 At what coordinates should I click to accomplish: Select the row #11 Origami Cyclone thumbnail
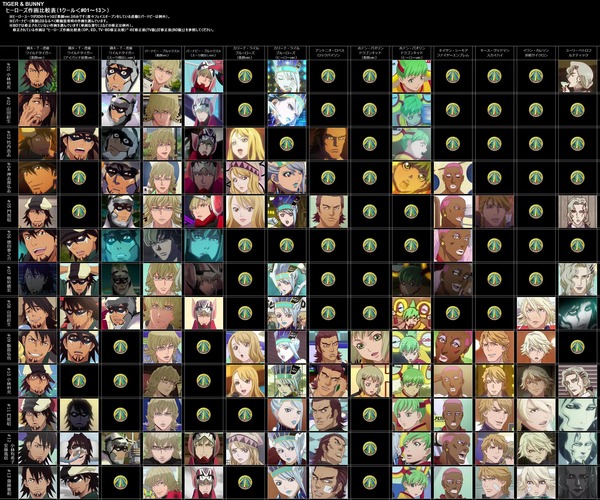[x=536, y=414]
